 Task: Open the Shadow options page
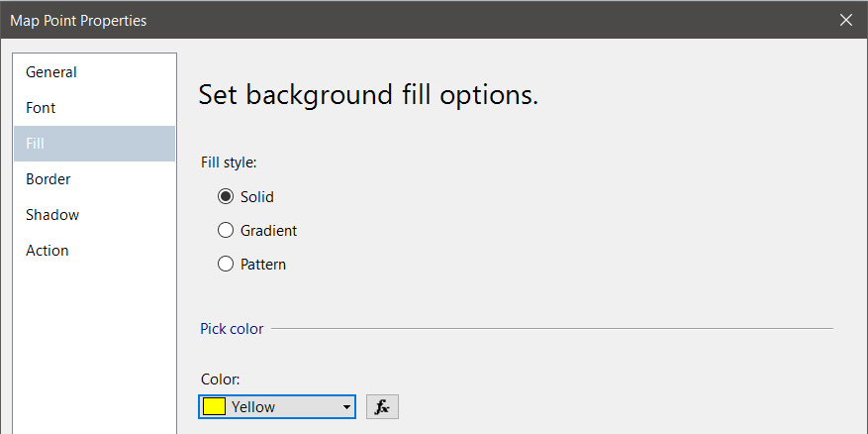pos(52,215)
